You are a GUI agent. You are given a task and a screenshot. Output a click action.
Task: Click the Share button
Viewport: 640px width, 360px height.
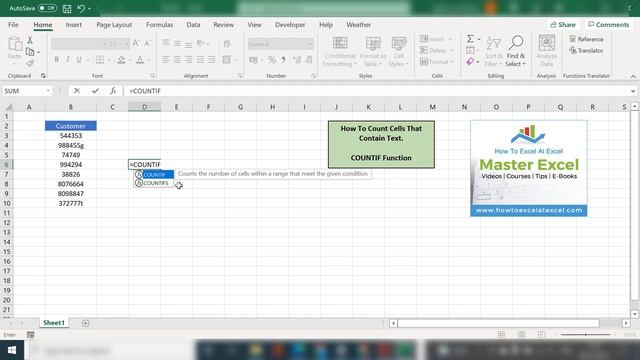(x=563, y=25)
